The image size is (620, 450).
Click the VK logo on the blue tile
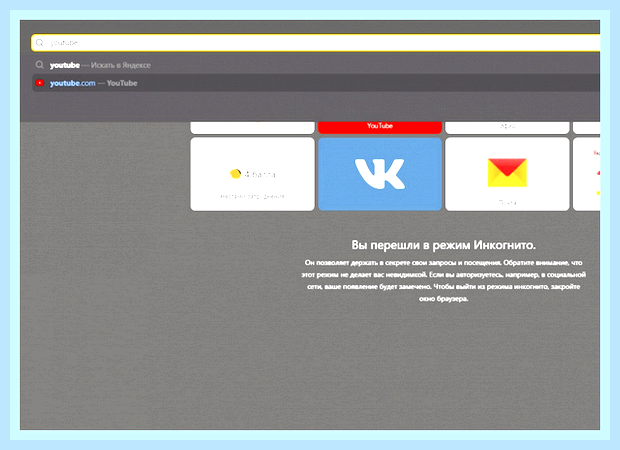click(380, 174)
